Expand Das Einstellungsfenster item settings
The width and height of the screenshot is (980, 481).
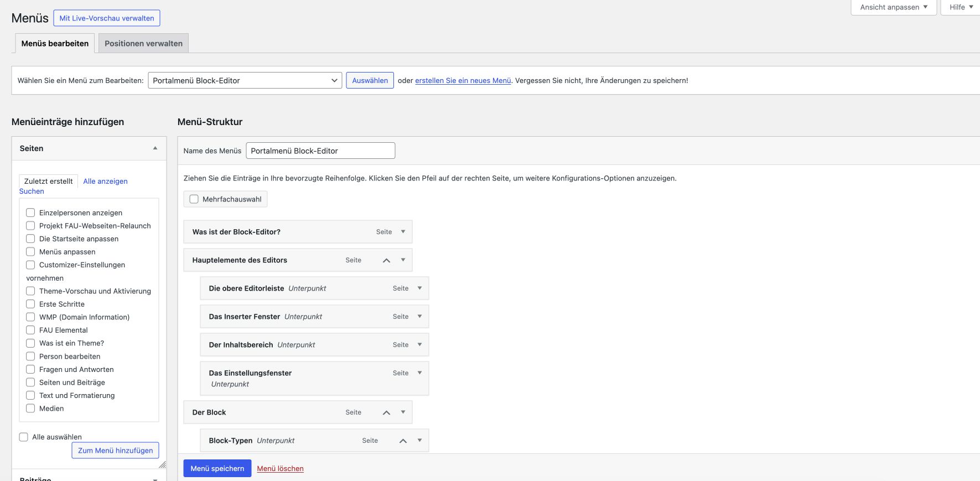point(419,373)
